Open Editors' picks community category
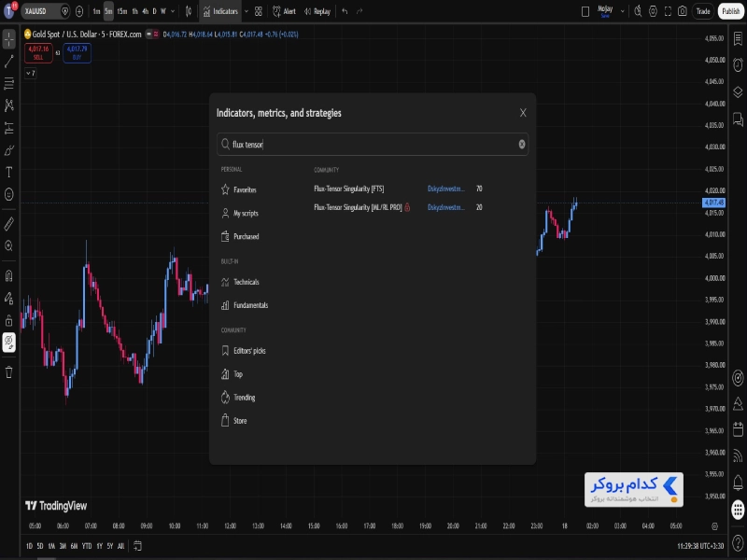 (244, 351)
